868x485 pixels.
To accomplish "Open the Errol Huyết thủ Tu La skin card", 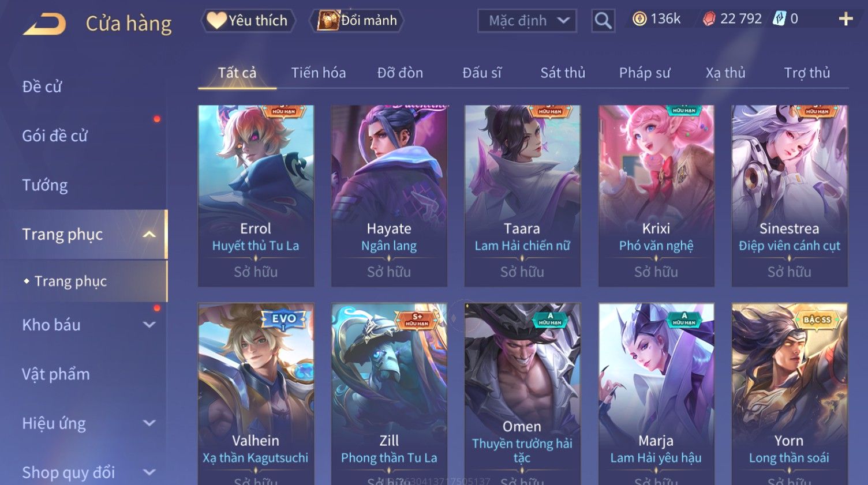I will click(x=256, y=195).
